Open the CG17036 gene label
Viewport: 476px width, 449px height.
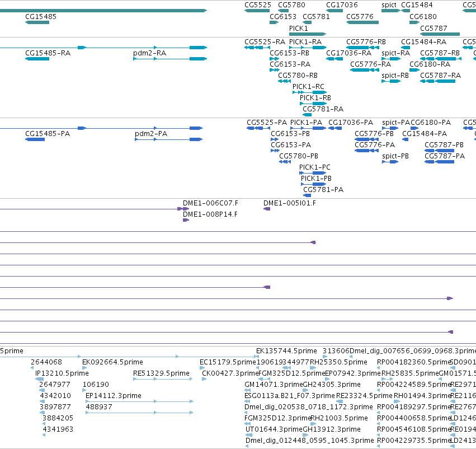click(342, 5)
